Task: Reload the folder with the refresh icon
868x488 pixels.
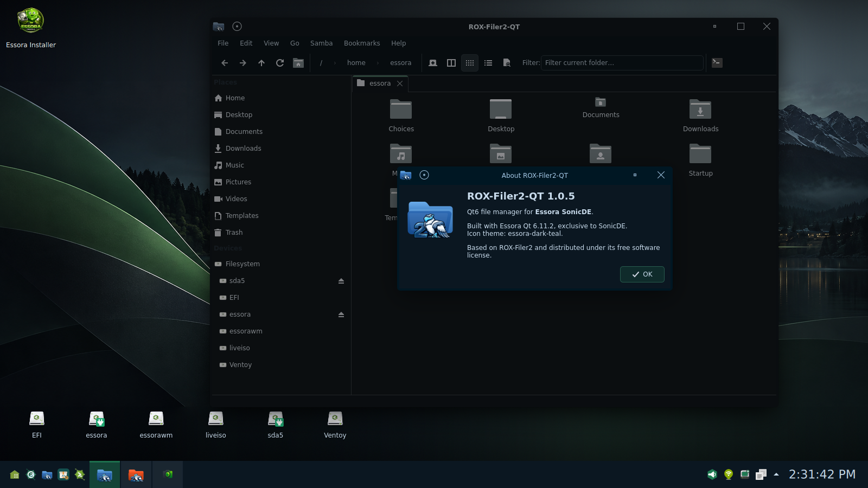Action: (x=280, y=63)
